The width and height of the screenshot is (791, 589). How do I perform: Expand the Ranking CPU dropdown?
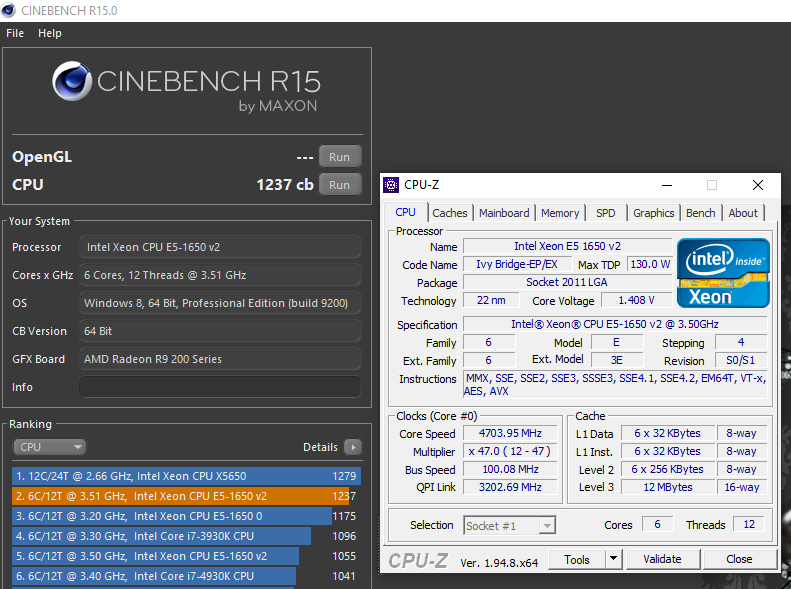(49, 447)
